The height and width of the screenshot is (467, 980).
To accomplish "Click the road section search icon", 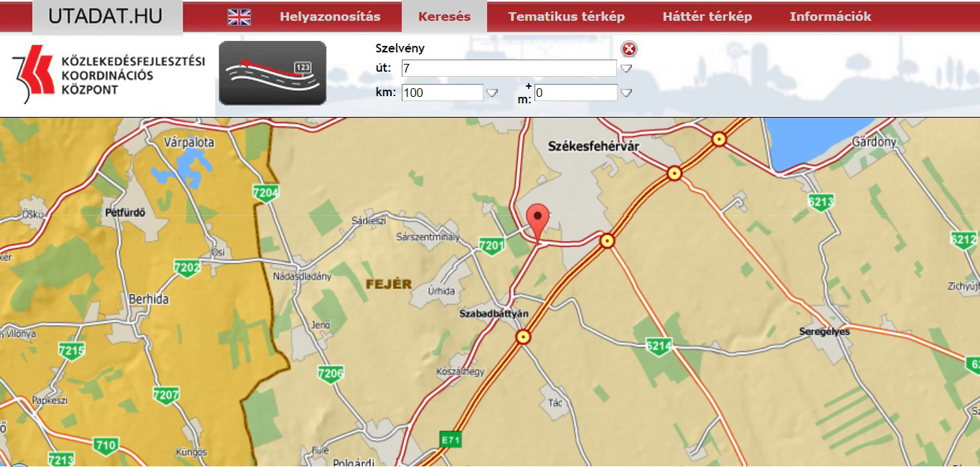I will (273, 73).
